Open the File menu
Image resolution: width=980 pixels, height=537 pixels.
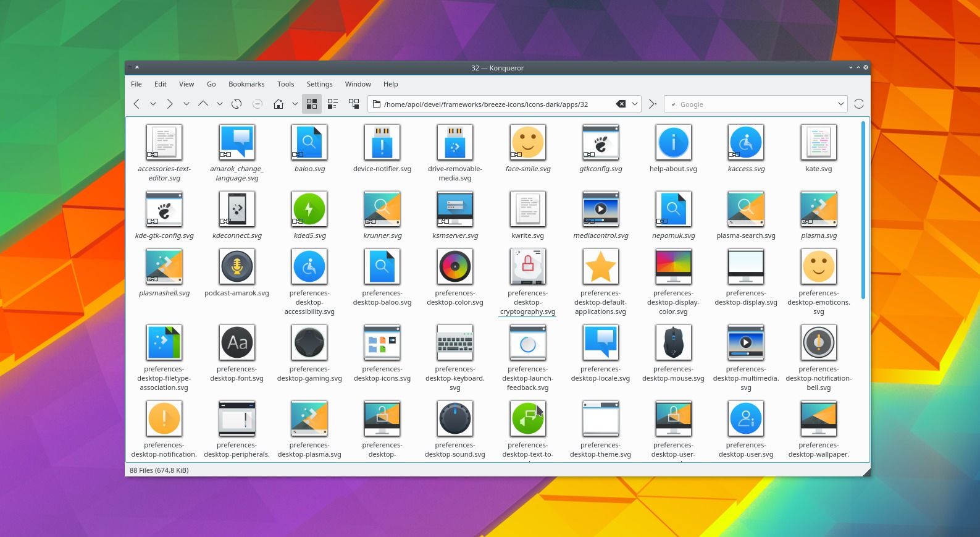coord(136,84)
